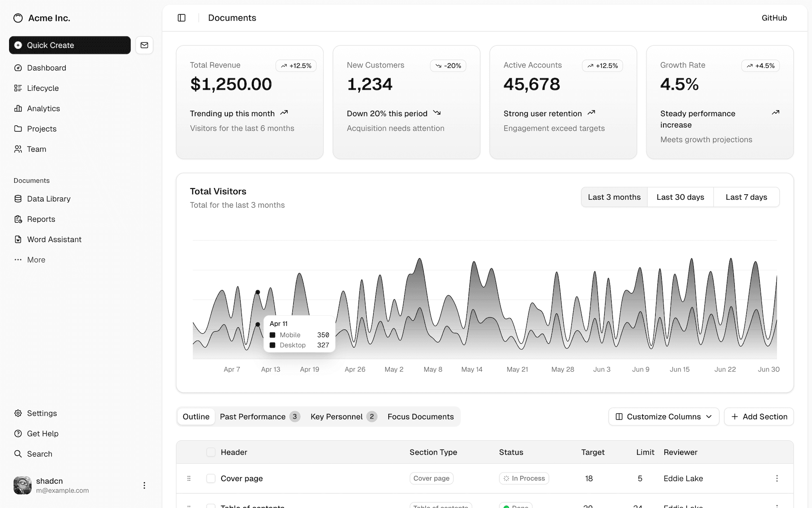Switch to the Key Personnel tab
Screen dimensions: 812x508
click(x=336, y=416)
